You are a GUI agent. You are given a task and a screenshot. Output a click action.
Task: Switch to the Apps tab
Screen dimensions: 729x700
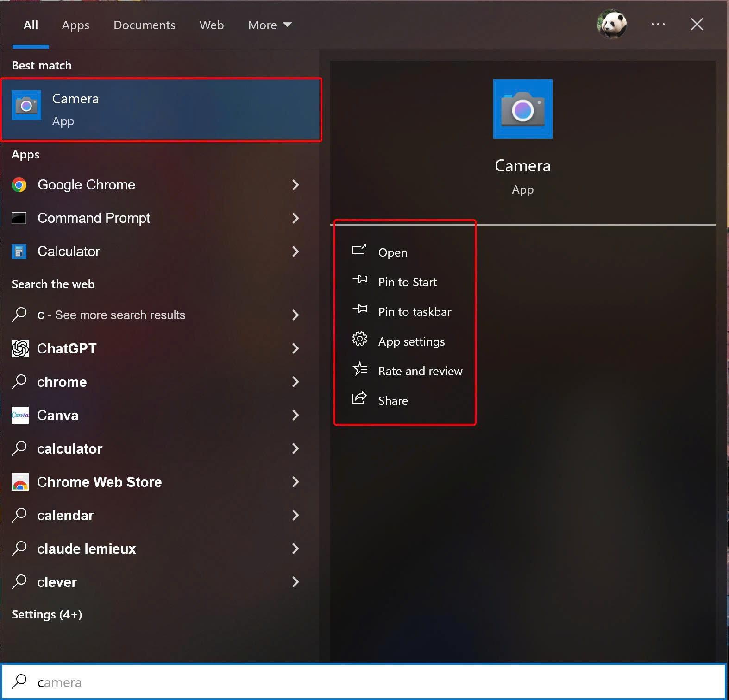(75, 25)
